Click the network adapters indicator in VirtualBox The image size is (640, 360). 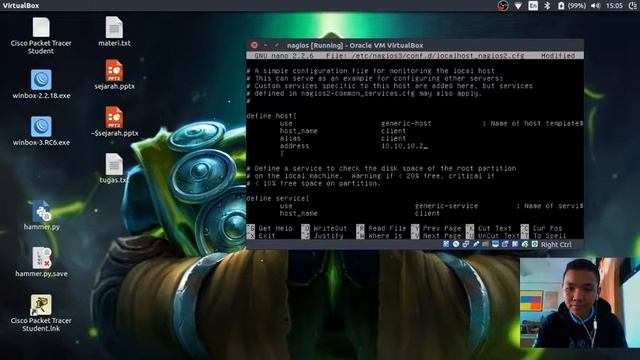point(466,244)
